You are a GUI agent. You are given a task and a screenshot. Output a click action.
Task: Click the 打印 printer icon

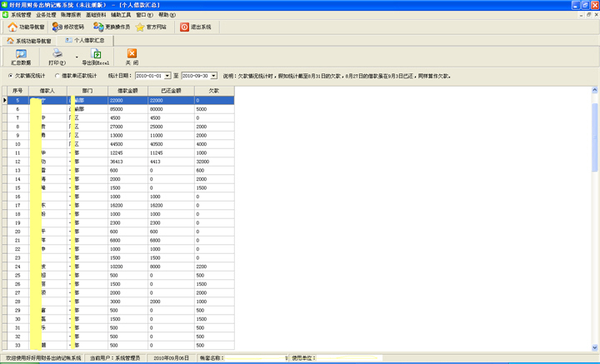pyautogui.click(x=57, y=54)
